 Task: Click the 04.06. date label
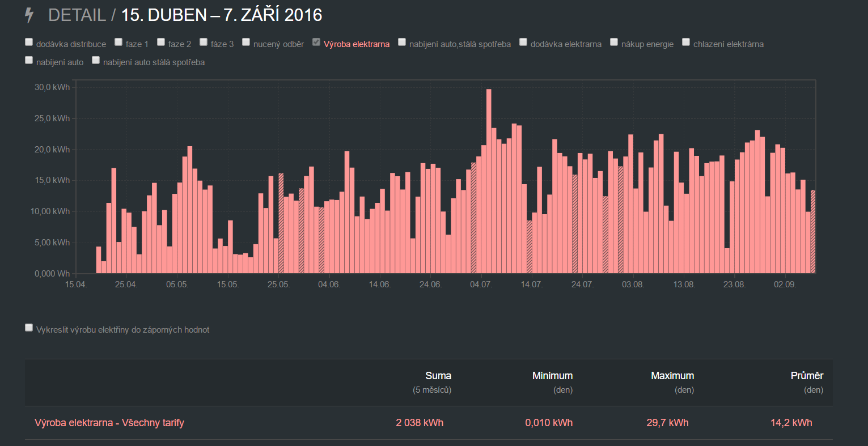pos(329,284)
